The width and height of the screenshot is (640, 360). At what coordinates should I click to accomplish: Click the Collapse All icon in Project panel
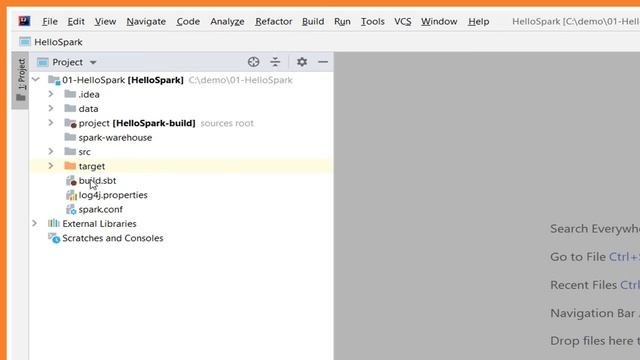click(276, 62)
